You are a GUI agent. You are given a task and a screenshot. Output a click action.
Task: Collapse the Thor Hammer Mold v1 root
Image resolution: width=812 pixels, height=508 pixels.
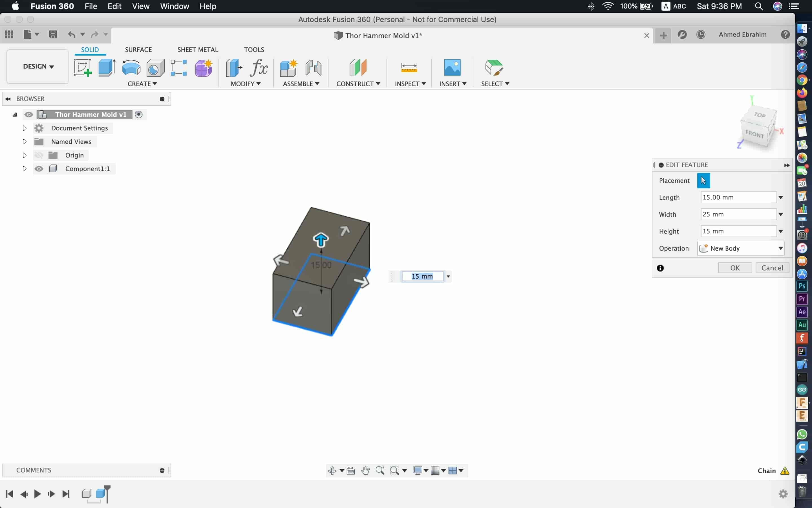click(x=14, y=115)
